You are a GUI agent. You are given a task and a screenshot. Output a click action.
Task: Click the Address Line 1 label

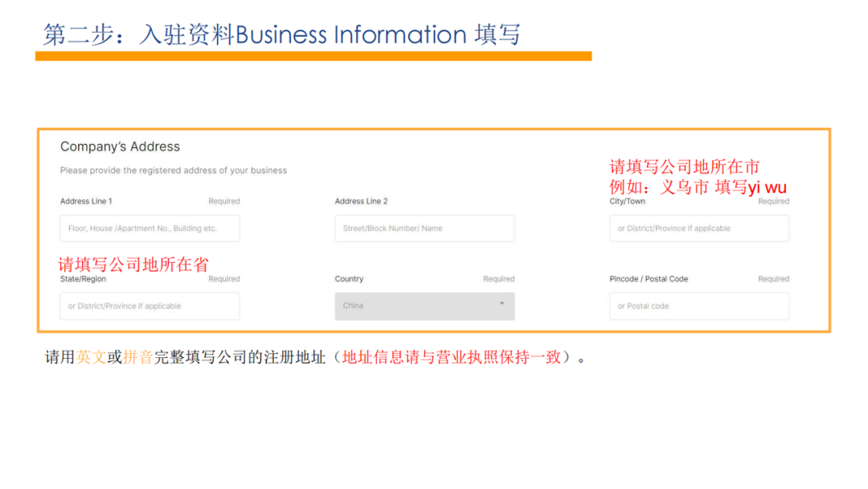tap(86, 201)
